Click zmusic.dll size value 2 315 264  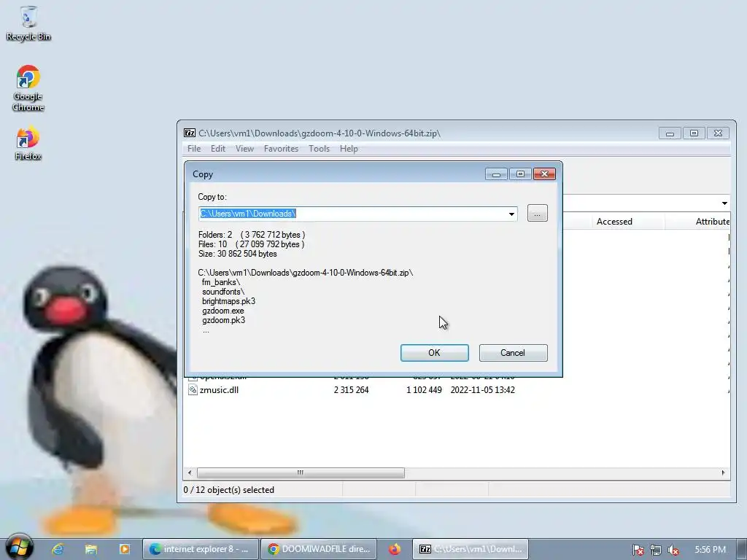[x=351, y=390]
